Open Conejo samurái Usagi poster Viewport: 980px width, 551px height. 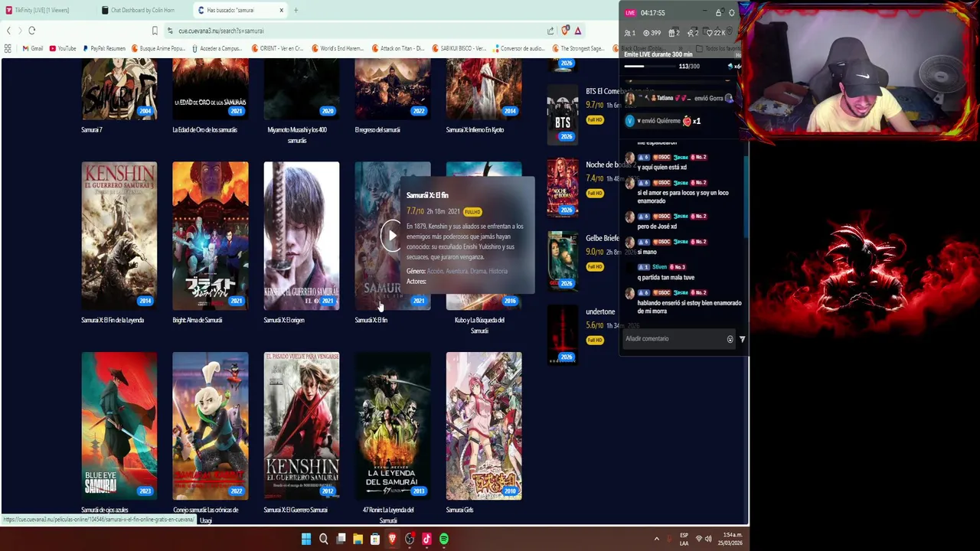(x=211, y=425)
